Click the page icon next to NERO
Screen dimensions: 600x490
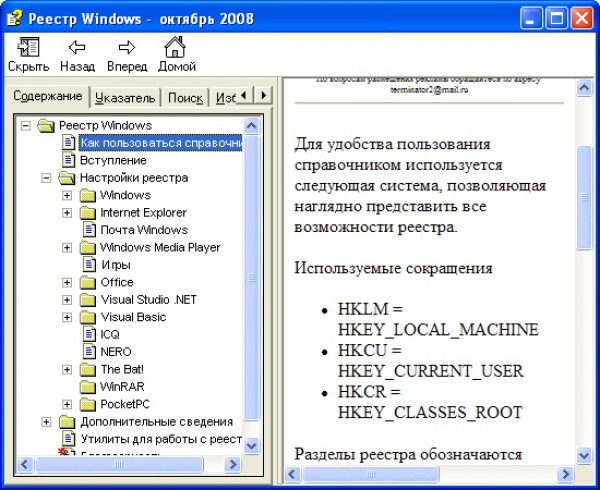[89, 351]
